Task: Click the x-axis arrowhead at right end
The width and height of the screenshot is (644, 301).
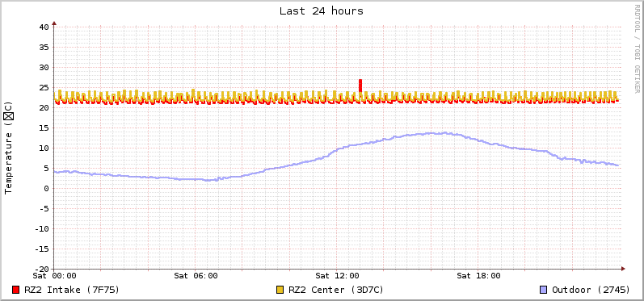Action: coord(623,269)
